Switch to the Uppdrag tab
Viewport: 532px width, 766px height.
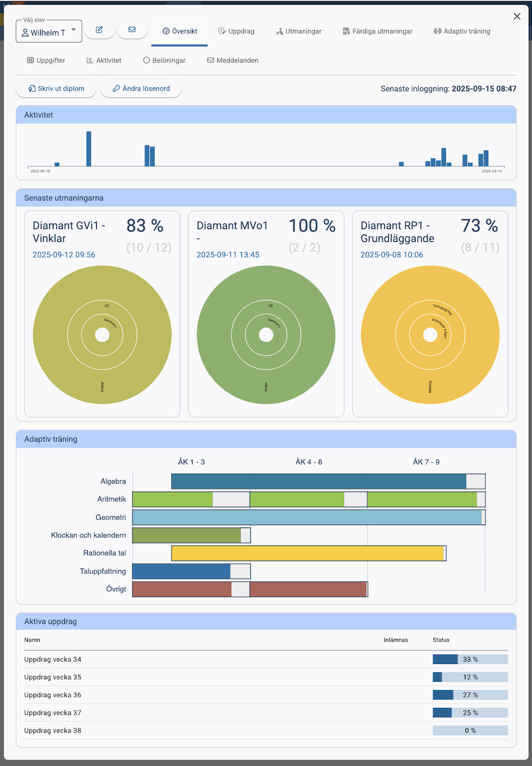236,31
